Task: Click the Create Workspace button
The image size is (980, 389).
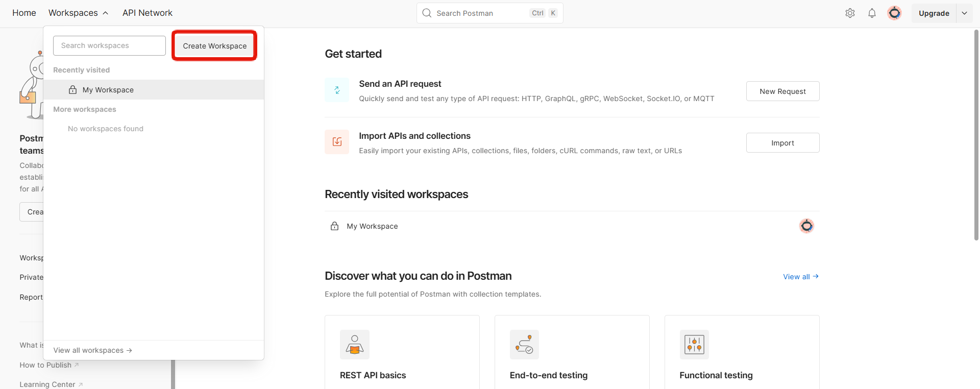Action: 214,46
